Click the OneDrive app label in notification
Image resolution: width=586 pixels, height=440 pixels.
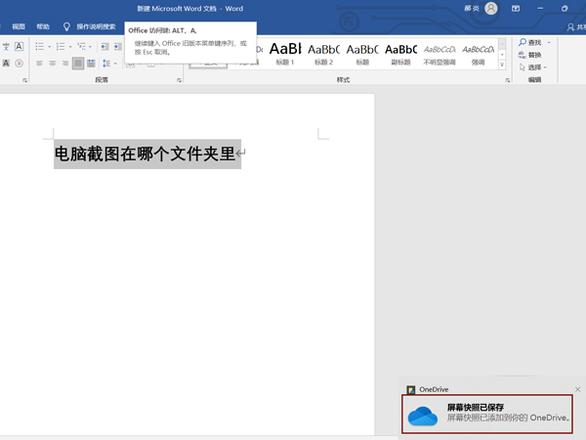point(434,389)
